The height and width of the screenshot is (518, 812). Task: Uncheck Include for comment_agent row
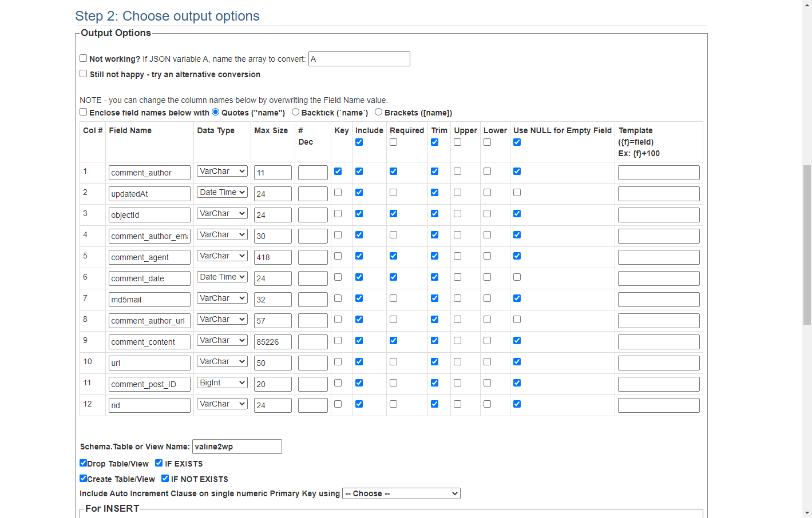tap(359, 256)
